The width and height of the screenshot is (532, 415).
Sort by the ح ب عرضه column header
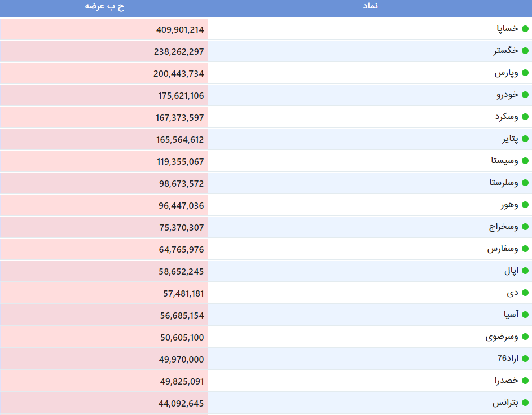pyautogui.click(x=104, y=7)
